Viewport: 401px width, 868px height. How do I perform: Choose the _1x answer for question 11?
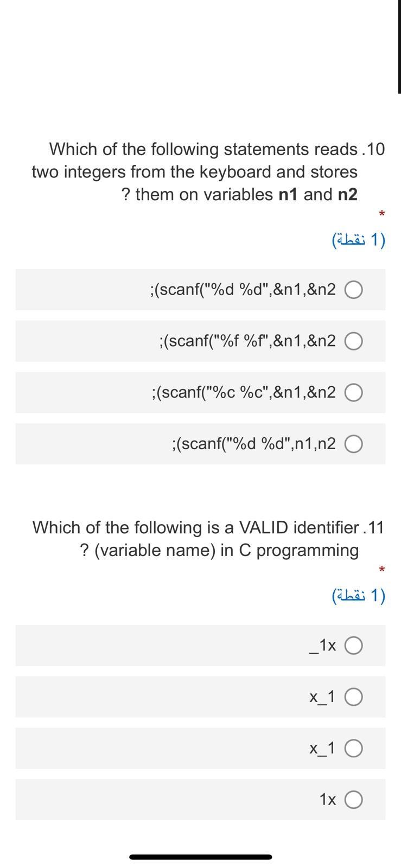[x=354, y=645]
